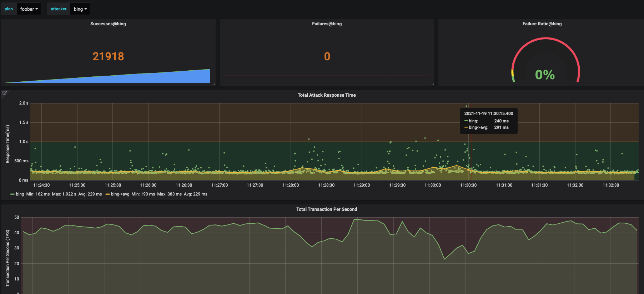Screen dimensions: 644x294
Task: Click the bing->avg Min: 190 ms legend value
Action: point(143,194)
